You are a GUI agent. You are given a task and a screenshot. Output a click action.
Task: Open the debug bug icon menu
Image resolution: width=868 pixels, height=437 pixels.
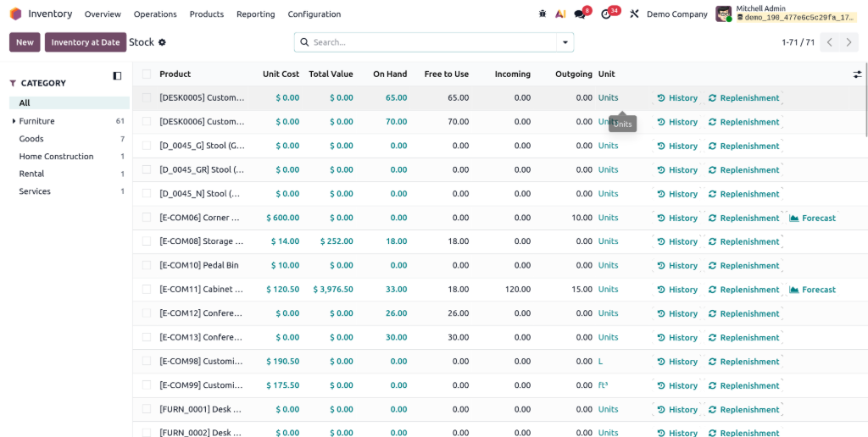[x=542, y=14]
